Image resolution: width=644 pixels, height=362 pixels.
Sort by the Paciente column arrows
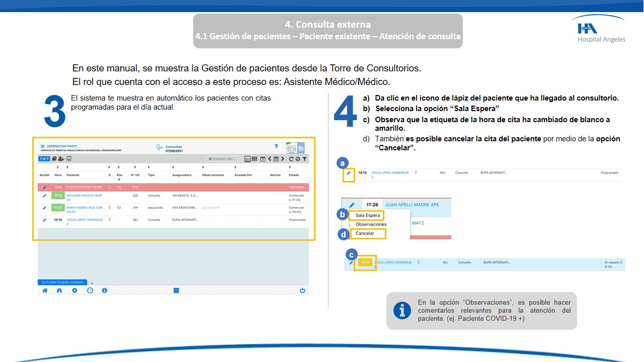(68, 167)
